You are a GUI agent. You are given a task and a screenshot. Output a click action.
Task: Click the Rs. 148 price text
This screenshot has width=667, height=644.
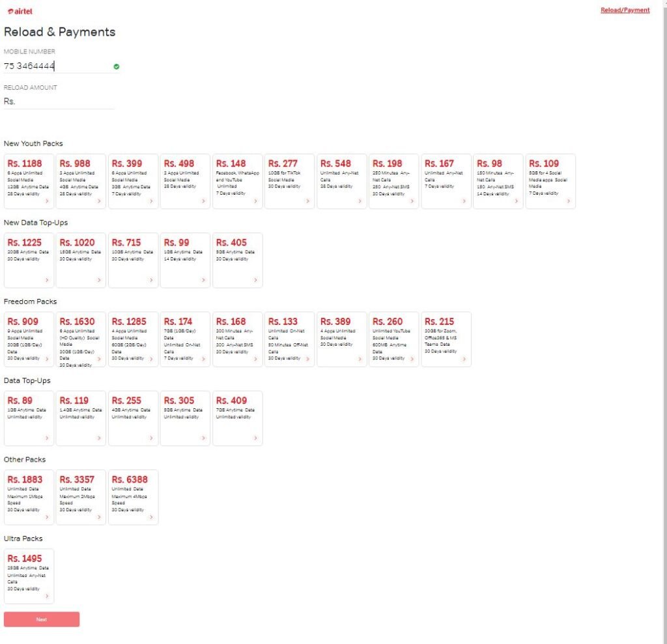pyautogui.click(x=231, y=163)
